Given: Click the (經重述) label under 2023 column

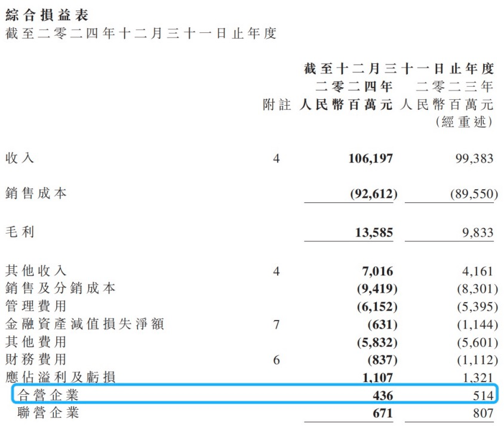Looking at the screenshot, I should point(465,122).
